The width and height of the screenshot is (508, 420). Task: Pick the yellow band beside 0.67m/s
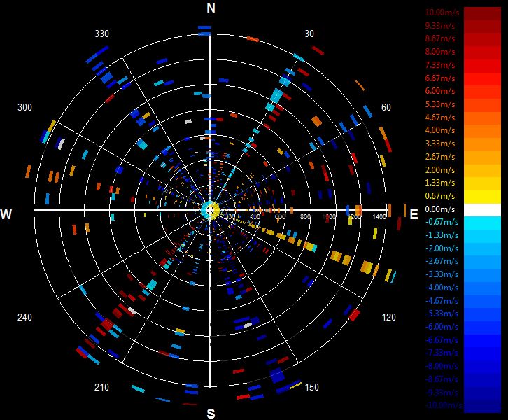(x=482, y=197)
